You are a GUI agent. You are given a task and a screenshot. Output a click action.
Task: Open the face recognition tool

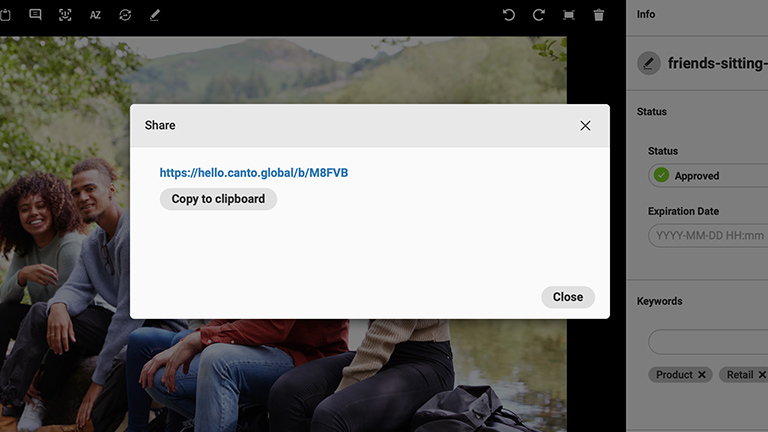(65, 15)
